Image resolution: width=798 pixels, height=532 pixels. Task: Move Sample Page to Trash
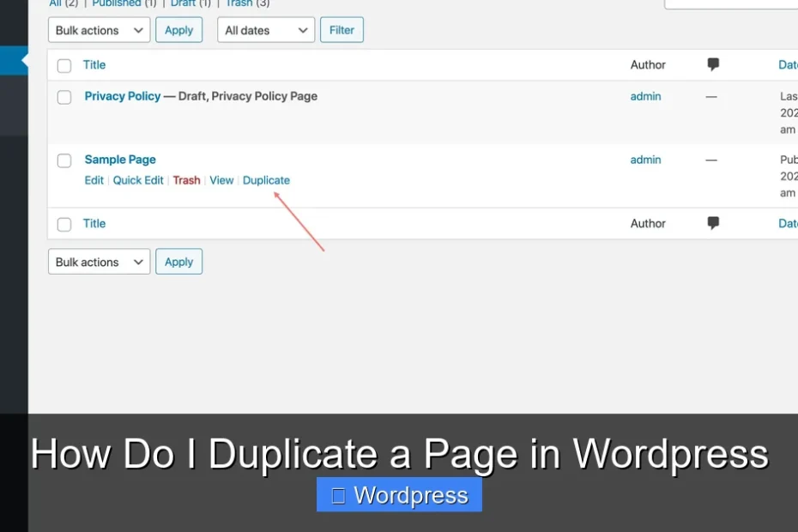pos(186,180)
